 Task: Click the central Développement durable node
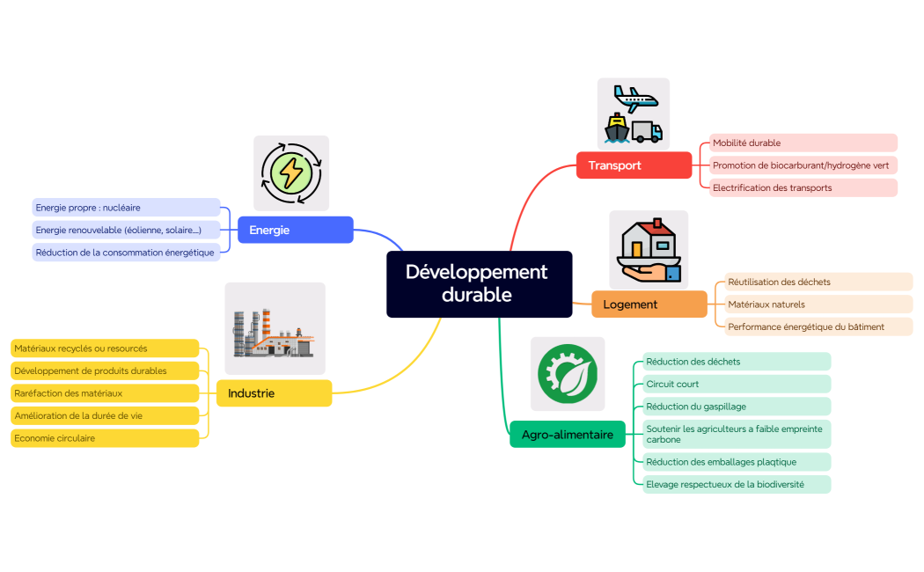tap(479, 283)
